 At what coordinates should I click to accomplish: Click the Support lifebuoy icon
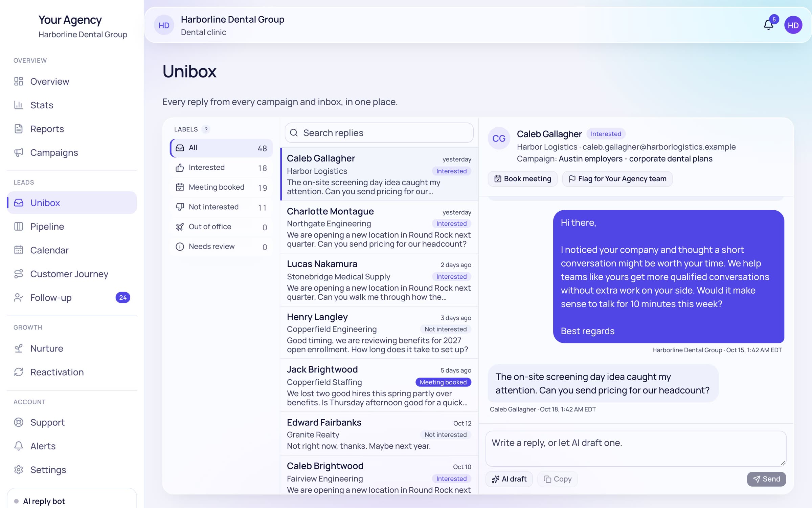(x=19, y=422)
